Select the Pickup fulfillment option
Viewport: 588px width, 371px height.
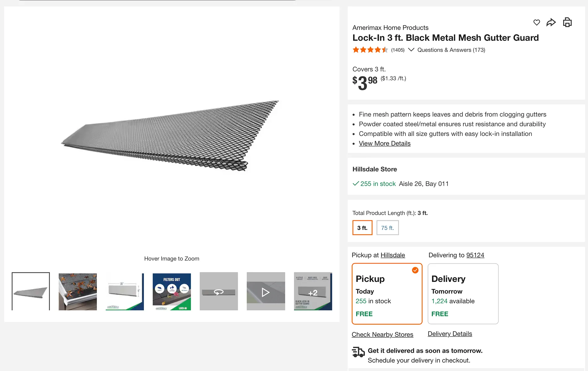387,294
